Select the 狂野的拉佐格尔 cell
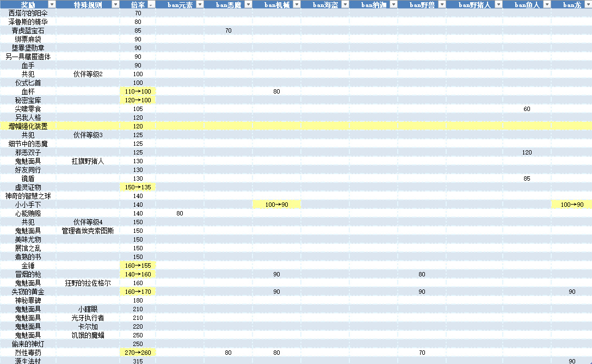 pos(88,282)
